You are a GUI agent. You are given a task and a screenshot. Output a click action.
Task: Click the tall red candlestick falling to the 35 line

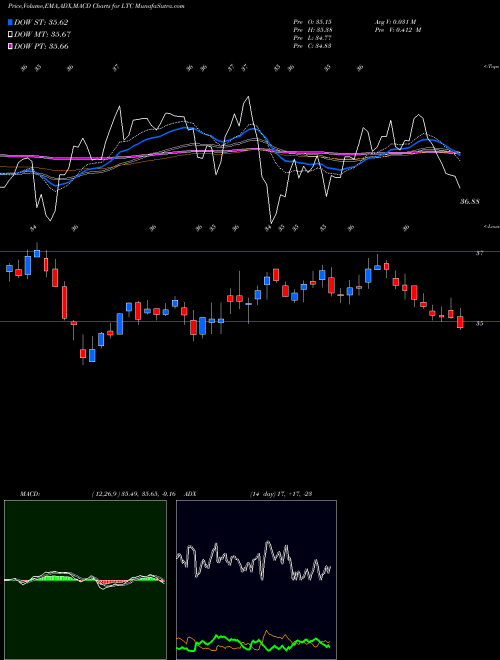coord(64,302)
